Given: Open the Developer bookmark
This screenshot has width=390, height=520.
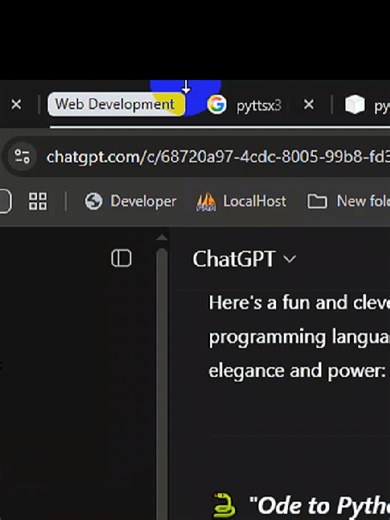Looking at the screenshot, I should (x=131, y=201).
